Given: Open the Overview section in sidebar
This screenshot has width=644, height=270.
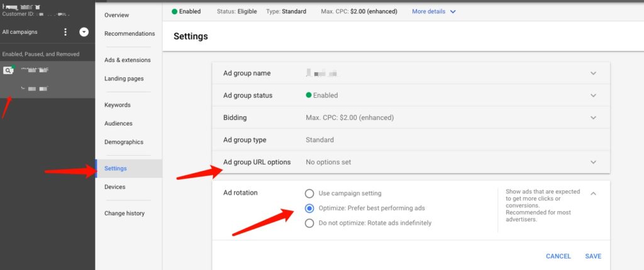Looking at the screenshot, I should tap(116, 15).
